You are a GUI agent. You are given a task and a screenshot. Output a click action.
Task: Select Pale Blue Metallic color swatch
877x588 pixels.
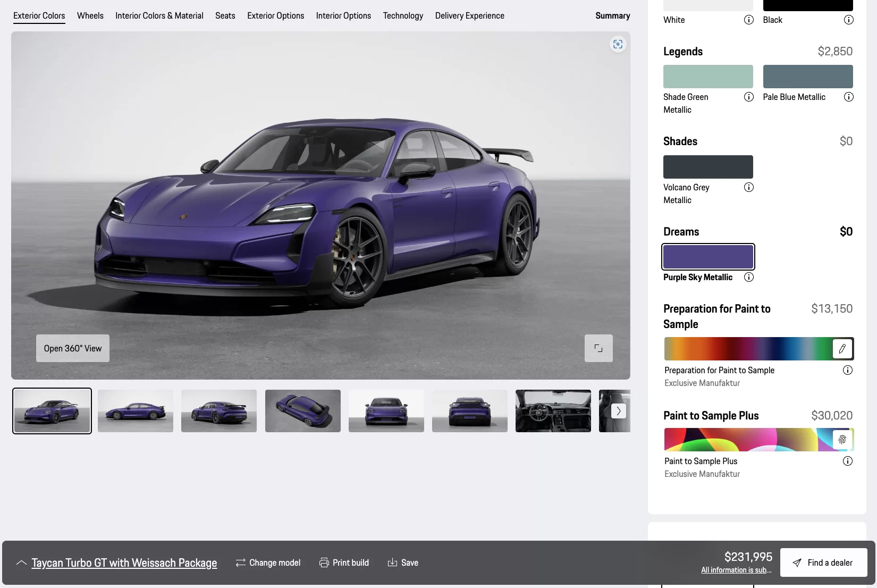808,77
